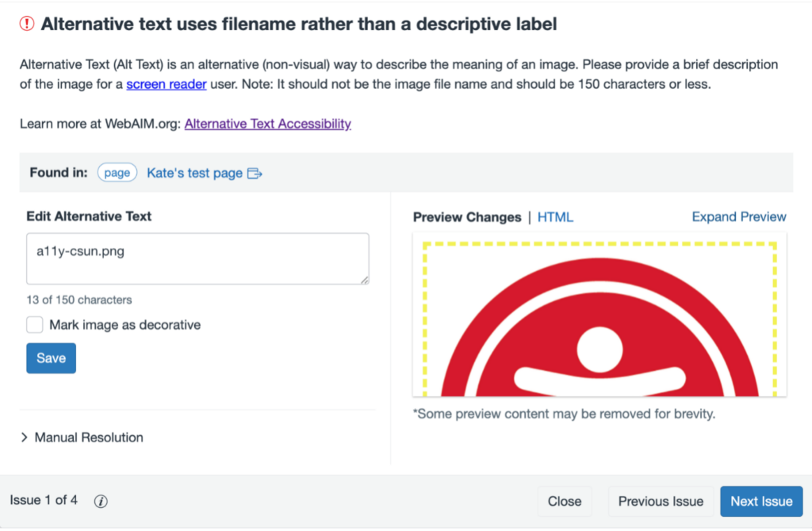Select the Preview Changes tab
This screenshot has width=812, height=531.
467,217
